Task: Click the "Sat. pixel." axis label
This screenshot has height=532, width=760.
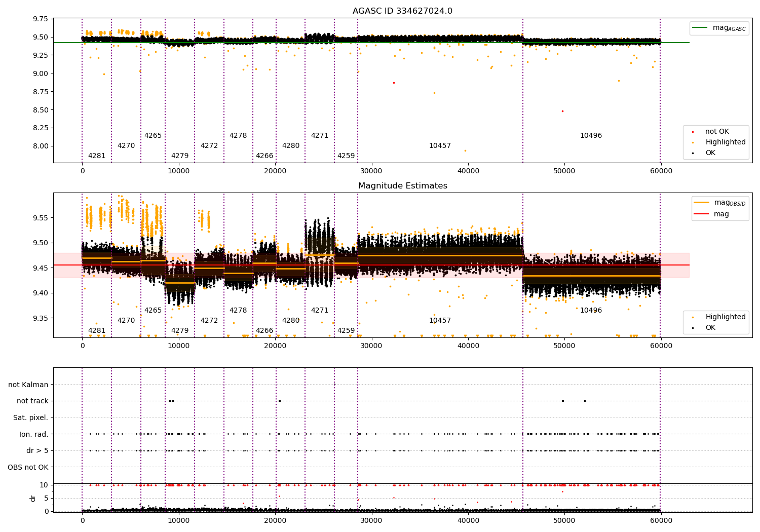Action: pos(31,418)
